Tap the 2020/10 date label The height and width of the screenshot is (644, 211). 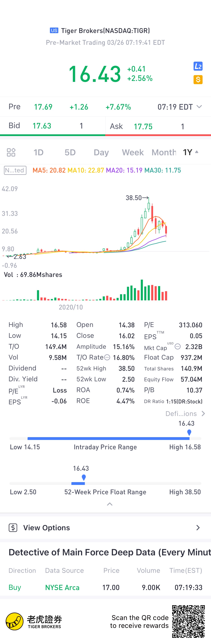tap(71, 307)
